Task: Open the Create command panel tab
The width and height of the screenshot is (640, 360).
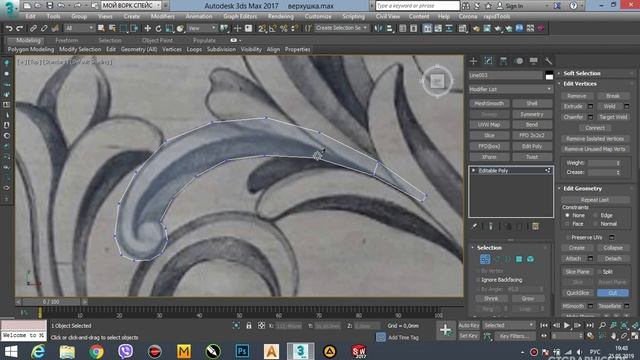Action: (473, 61)
